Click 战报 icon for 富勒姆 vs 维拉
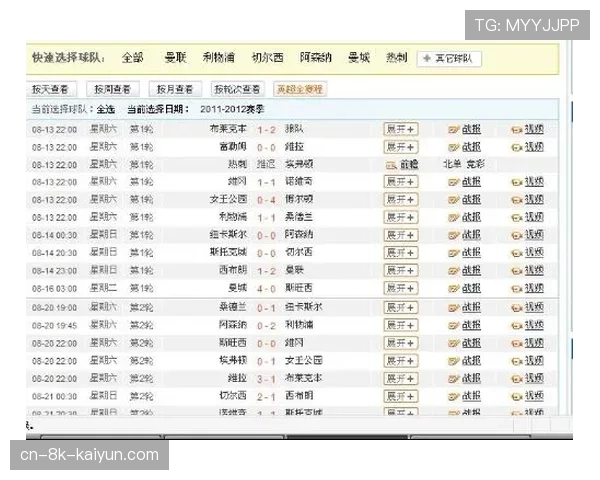Image resolution: width=600 pixels, height=480 pixels. (453, 147)
